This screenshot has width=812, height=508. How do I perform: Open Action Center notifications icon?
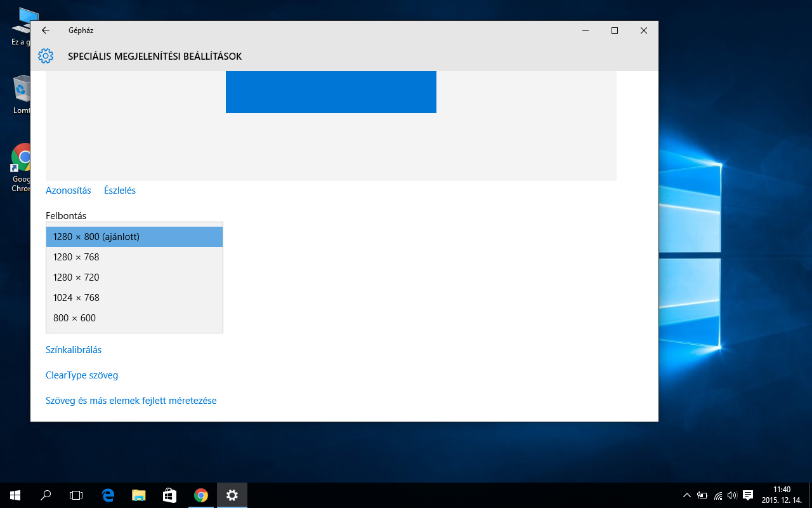click(x=748, y=495)
